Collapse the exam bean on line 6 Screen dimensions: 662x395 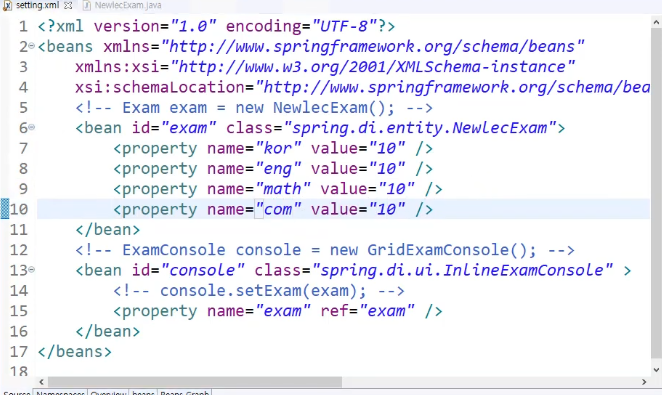tap(32, 127)
